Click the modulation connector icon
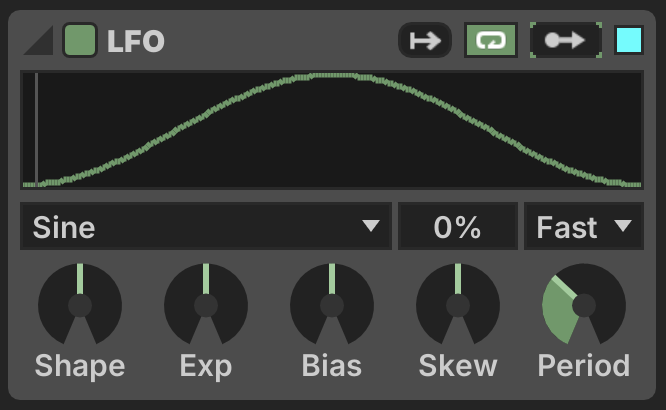The height and width of the screenshot is (410, 666). [x=566, y=41]
